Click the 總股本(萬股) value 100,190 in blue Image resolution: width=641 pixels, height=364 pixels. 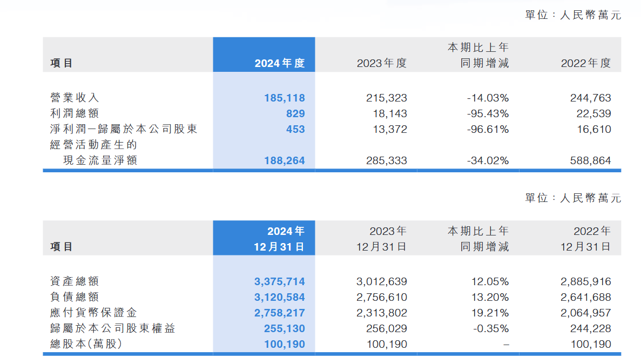click(285, 345)
